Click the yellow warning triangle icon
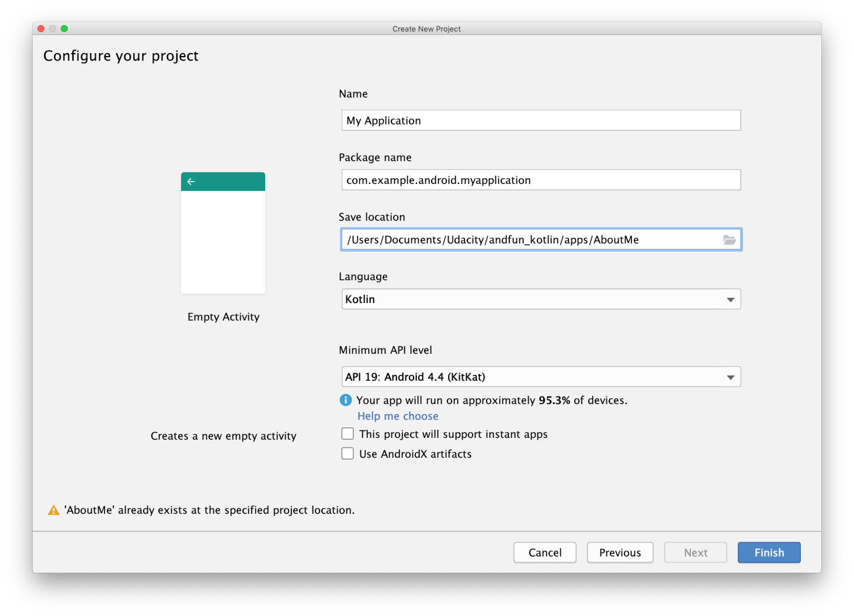Viewport: 854px width, 616px height. click(54, 510)
